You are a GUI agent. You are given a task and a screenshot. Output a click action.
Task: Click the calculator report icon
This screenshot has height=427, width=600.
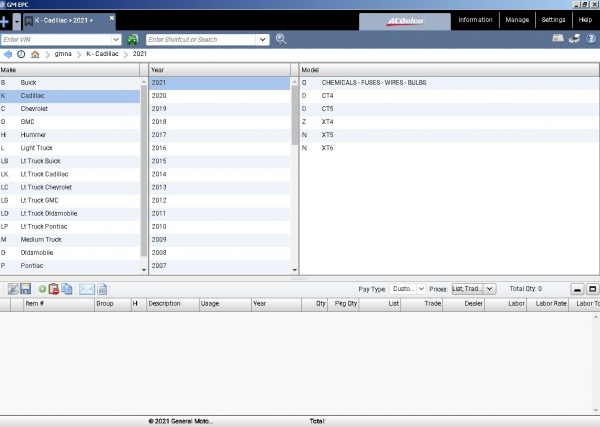[102, 289]
